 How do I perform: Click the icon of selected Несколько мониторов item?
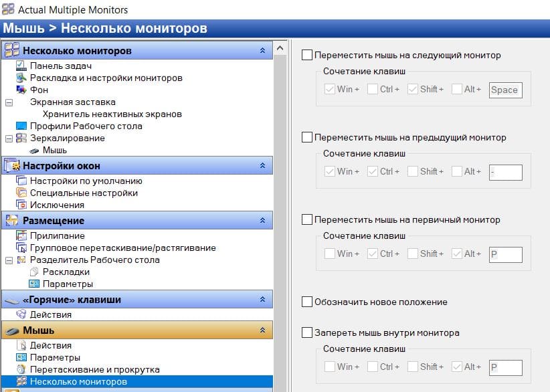point(21,381)
